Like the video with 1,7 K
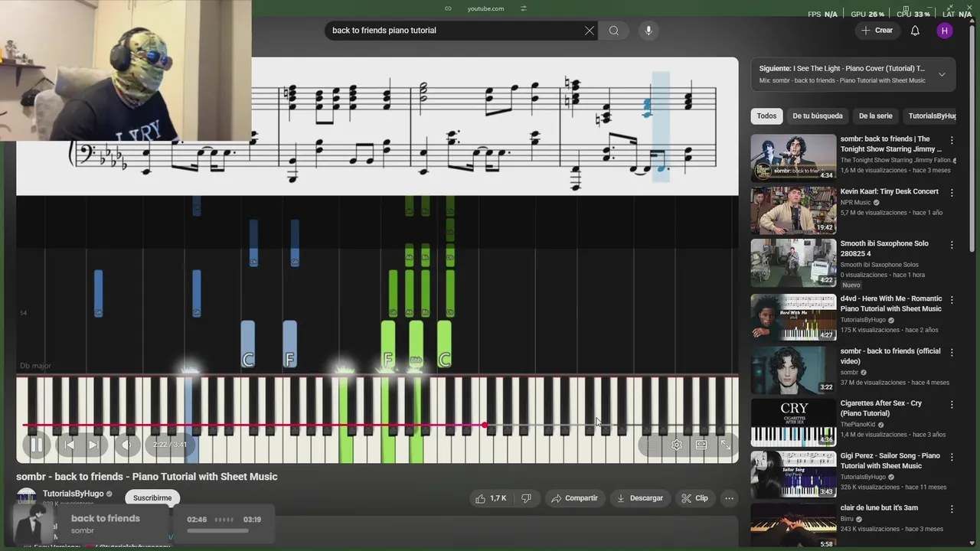 pos(491,498)
